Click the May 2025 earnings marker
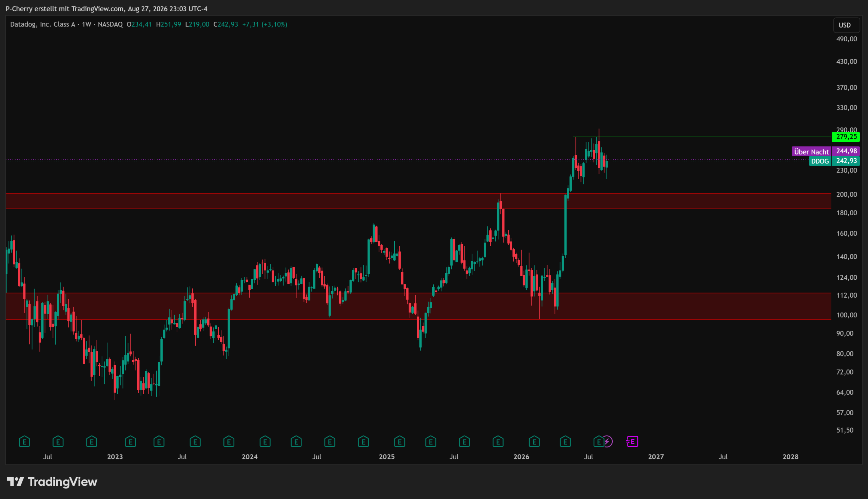The width and height of the screenshot is (868, 499). point(431,441)
